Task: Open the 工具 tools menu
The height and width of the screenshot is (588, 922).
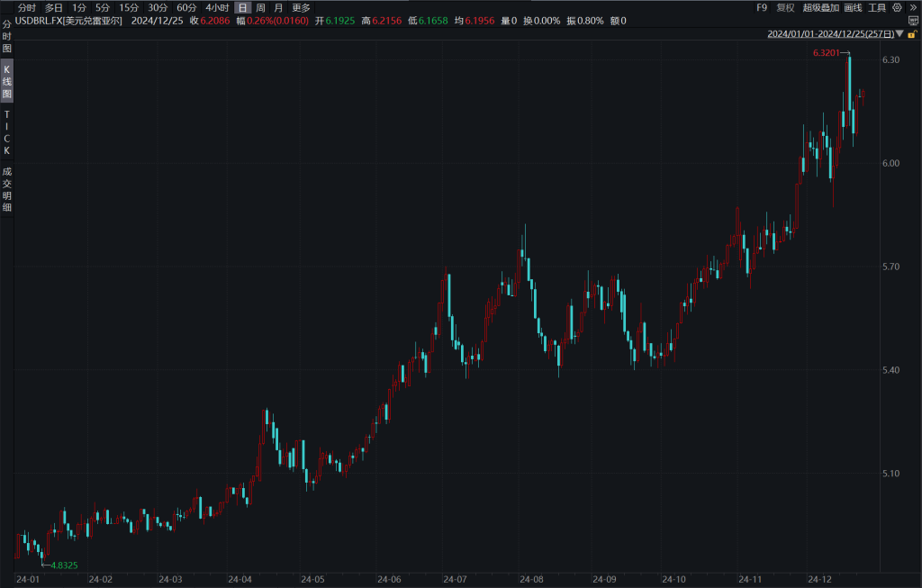Action: (877, 7)
